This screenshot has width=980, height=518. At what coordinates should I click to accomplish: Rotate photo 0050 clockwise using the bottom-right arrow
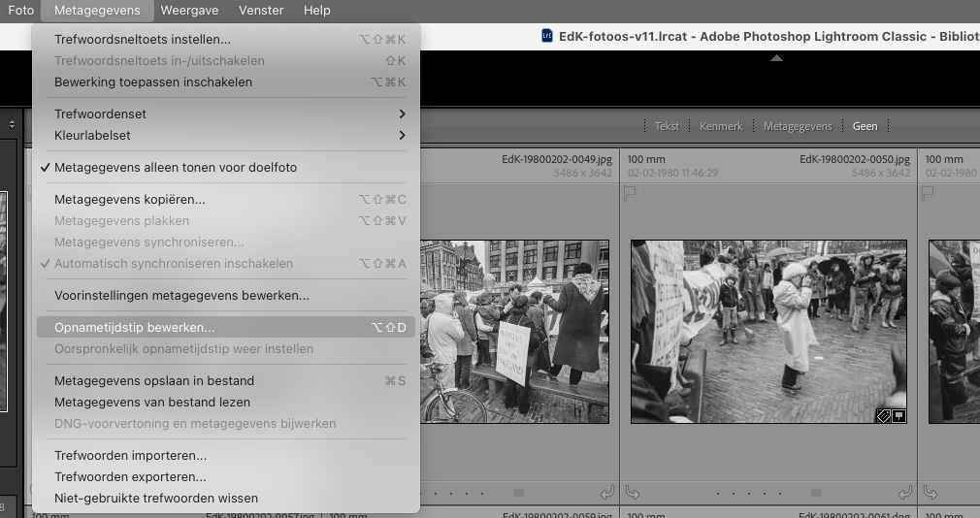(x=904, y=493)
